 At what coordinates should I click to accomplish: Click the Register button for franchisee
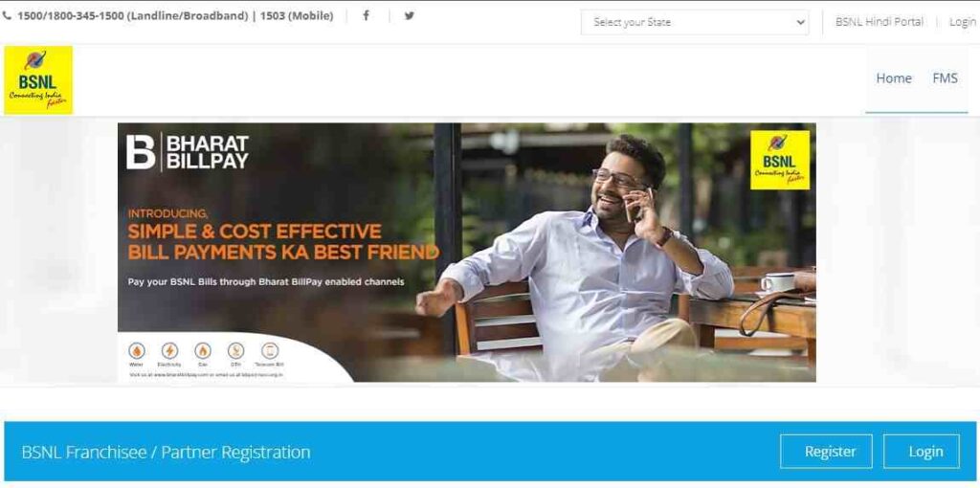pos(826,451)
